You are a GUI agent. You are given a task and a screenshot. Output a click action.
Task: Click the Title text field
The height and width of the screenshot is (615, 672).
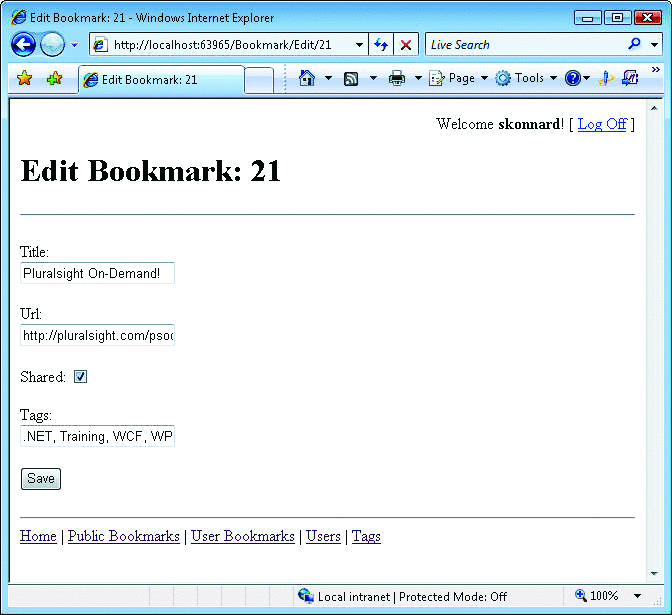point(97,273)
